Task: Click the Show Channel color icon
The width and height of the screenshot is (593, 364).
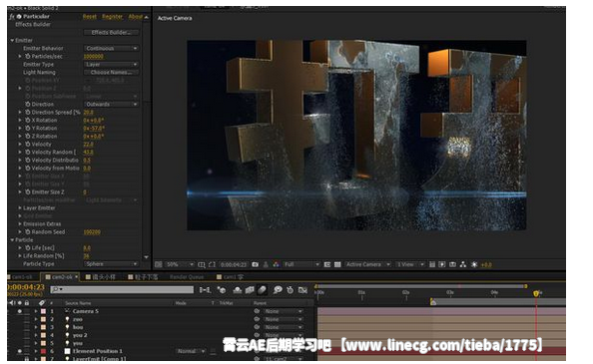Action: (277, 264)
